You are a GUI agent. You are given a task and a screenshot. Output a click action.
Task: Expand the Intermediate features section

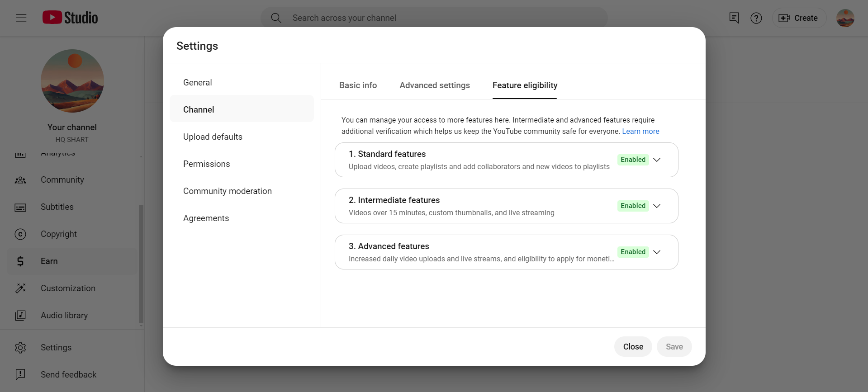click(657, 206)
